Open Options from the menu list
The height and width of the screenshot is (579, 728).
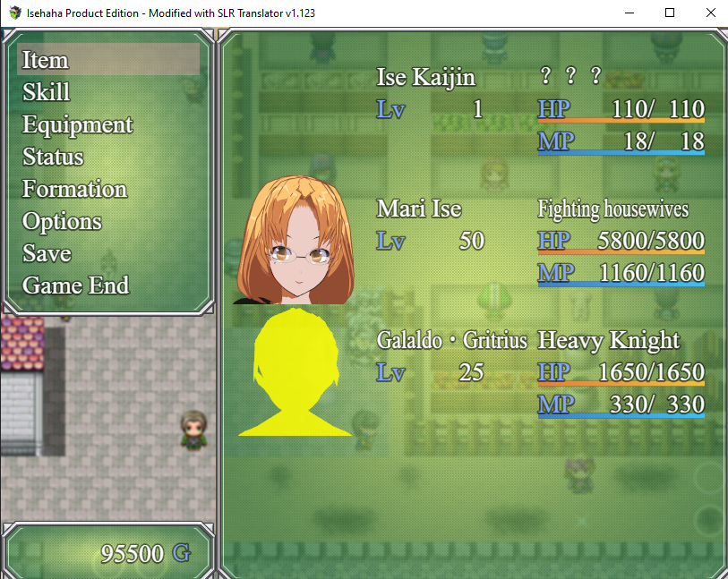click(62, 221)
